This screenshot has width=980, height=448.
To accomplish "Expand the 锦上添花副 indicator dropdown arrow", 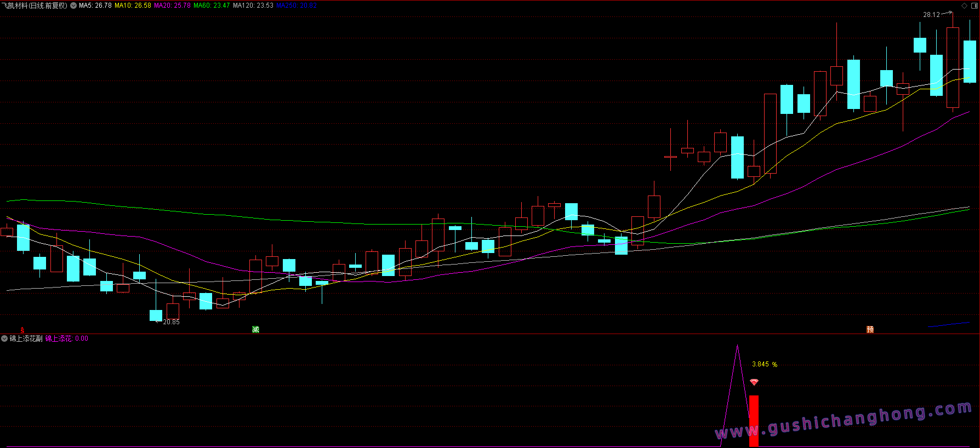I will click(5, 338).
